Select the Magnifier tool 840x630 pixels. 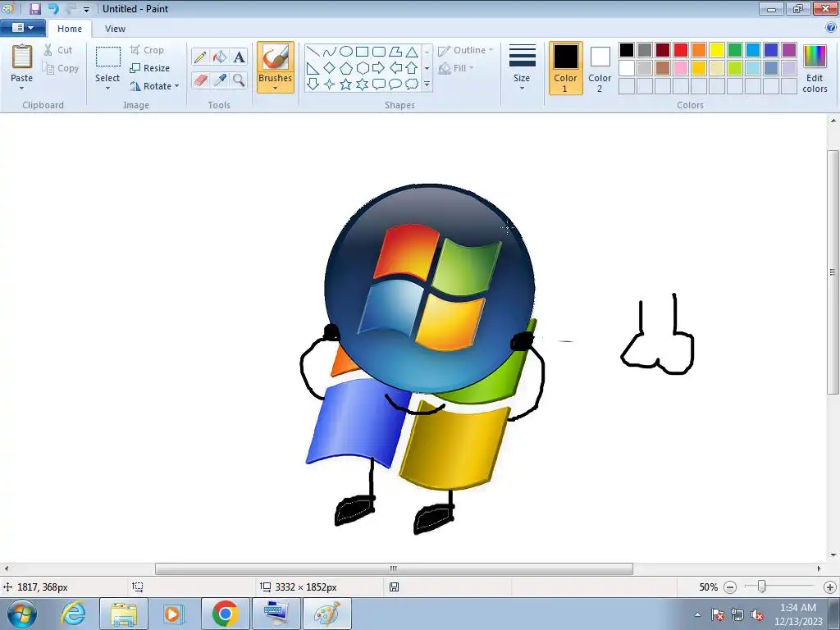(x=239, y=80)
